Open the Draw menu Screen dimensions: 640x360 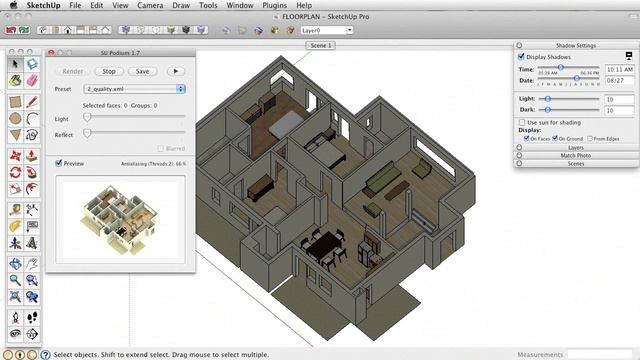pyautogui.click(x=181, y=5)
